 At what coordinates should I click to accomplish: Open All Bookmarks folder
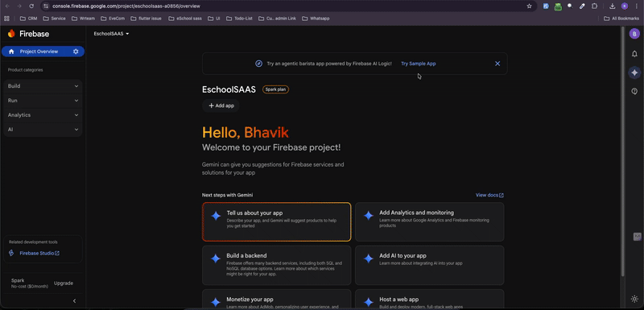tap(621, 19)
